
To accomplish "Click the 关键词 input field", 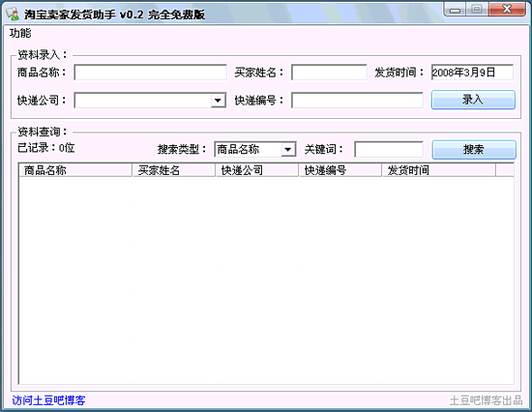I will [x=389, y=149].
